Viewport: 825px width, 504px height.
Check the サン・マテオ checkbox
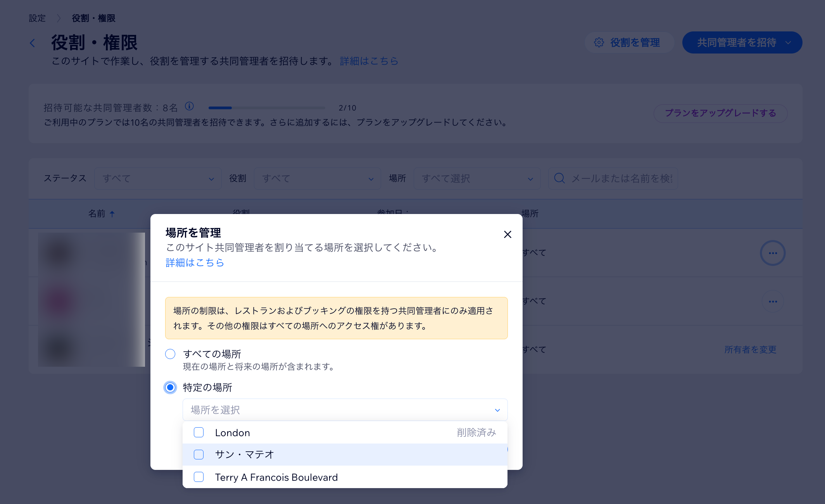(198, 454)
